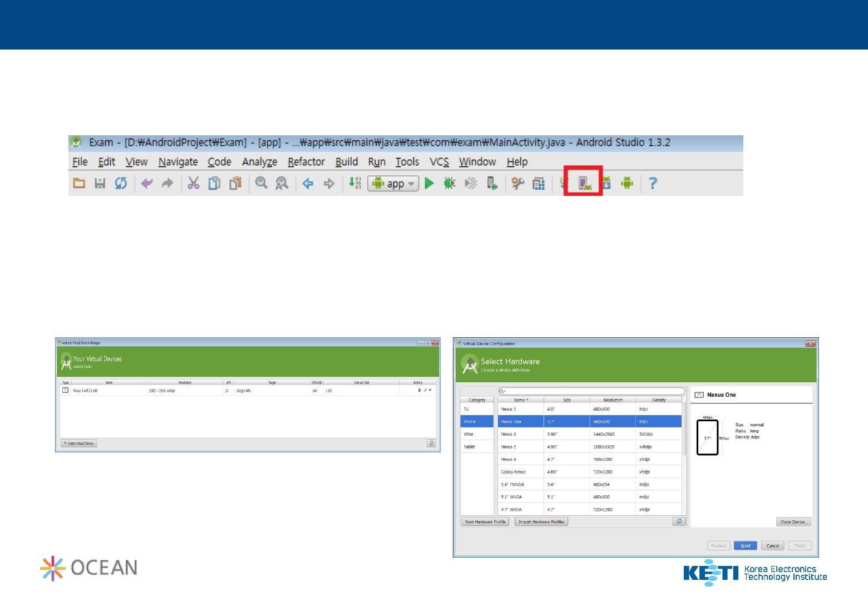
Task: Click the Make Project icon
Action: 354,183
